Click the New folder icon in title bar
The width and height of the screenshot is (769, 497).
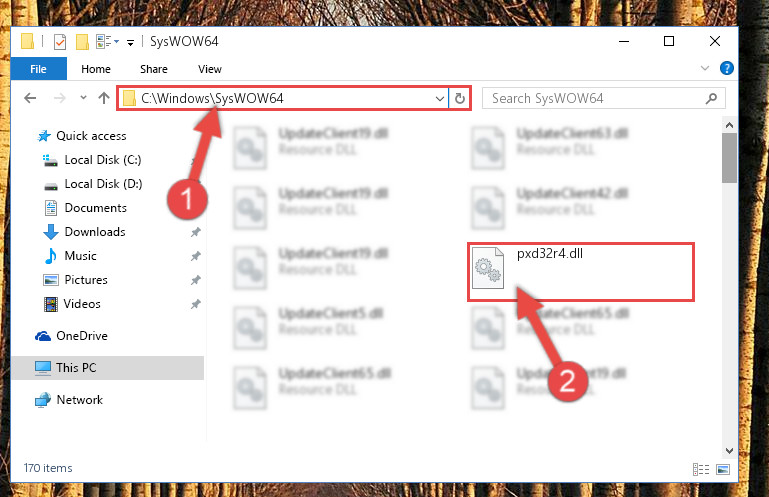pyautogui.click(x=82, y=42)
